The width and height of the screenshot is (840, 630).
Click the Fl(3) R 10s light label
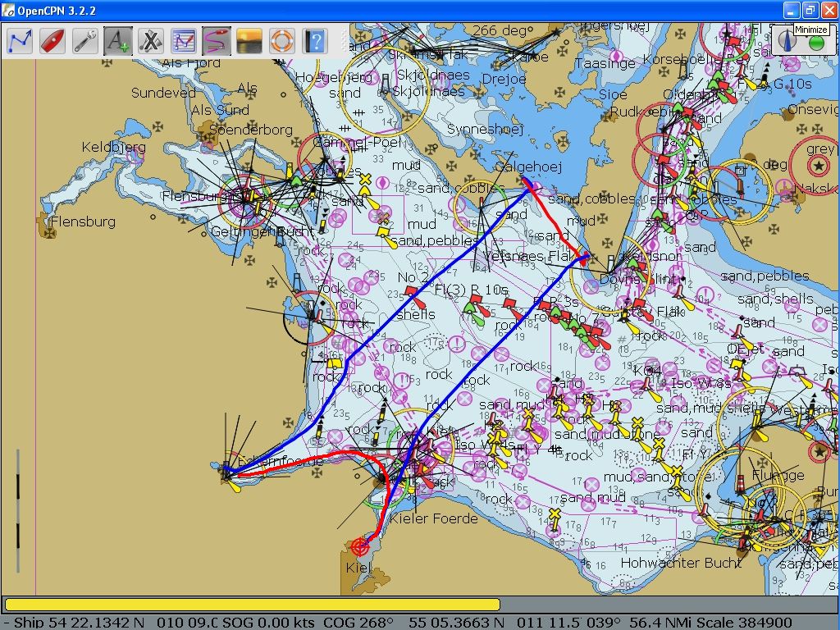(471, 290)
